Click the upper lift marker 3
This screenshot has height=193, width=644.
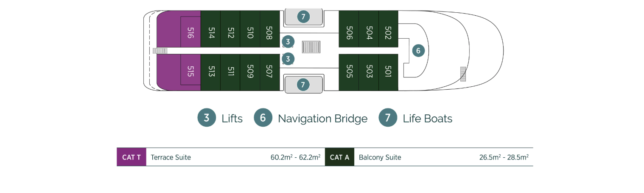click(x=288, y=42)
